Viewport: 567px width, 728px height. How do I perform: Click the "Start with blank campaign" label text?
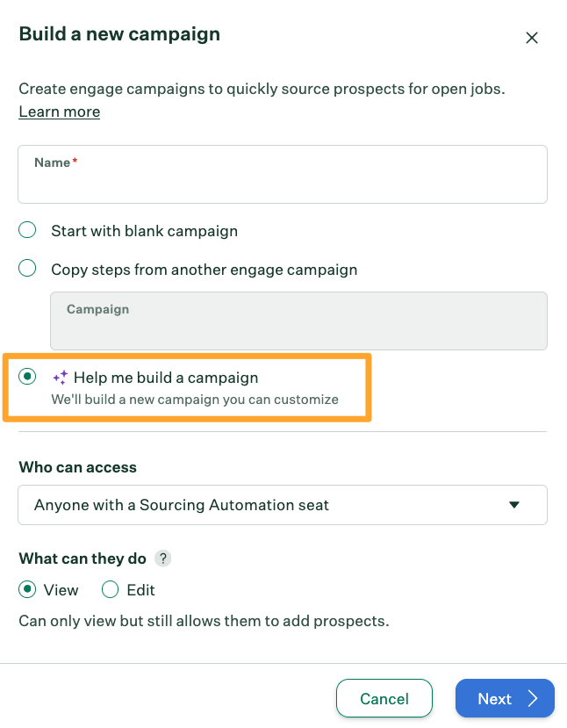[145, 231]
